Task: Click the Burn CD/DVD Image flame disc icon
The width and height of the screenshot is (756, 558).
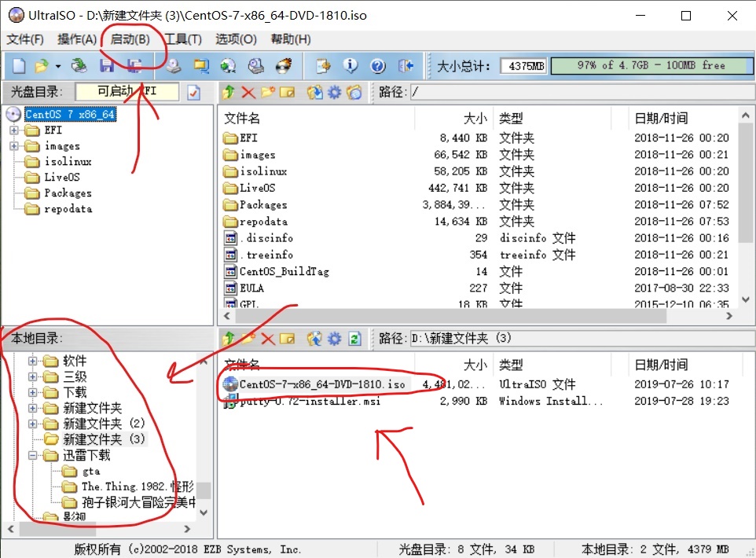Action: 284,65
